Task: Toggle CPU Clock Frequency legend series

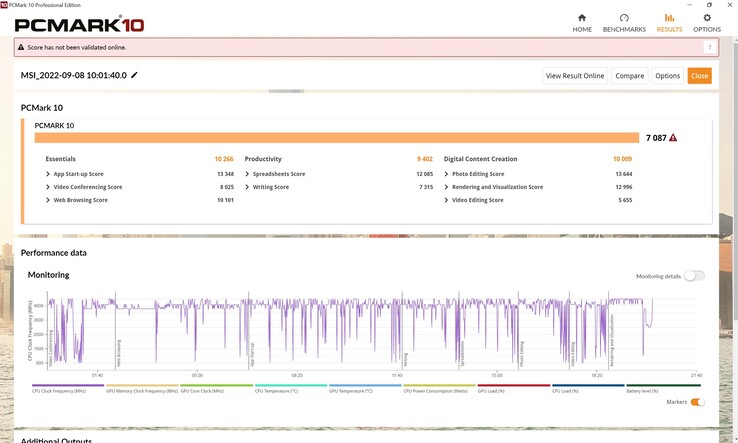Action: point(68,388)
